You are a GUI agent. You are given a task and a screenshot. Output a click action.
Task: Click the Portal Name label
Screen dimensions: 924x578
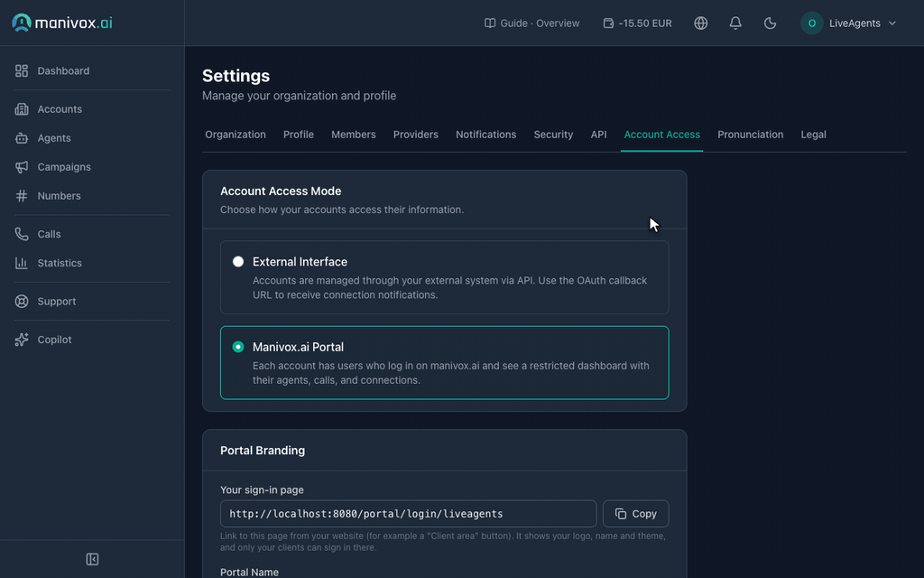[x=249, y=572]
